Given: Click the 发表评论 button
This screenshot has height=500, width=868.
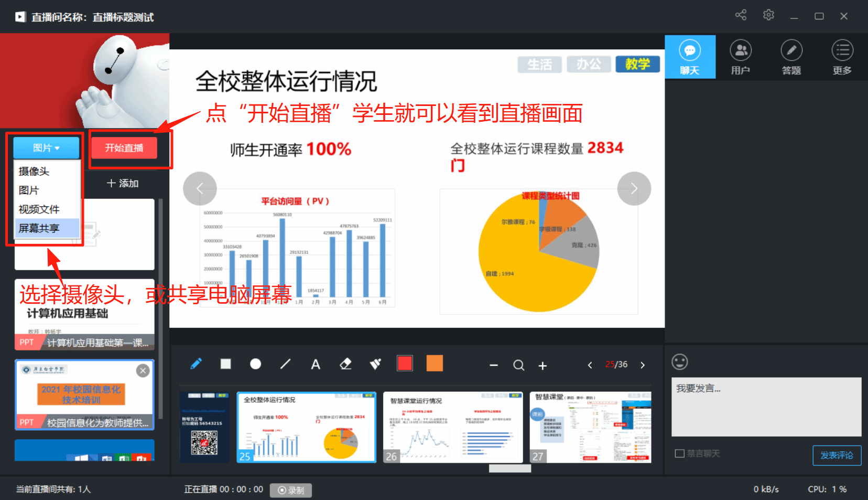Looking at the screenshot, I should pyautogui.click(x=837, y=455).
